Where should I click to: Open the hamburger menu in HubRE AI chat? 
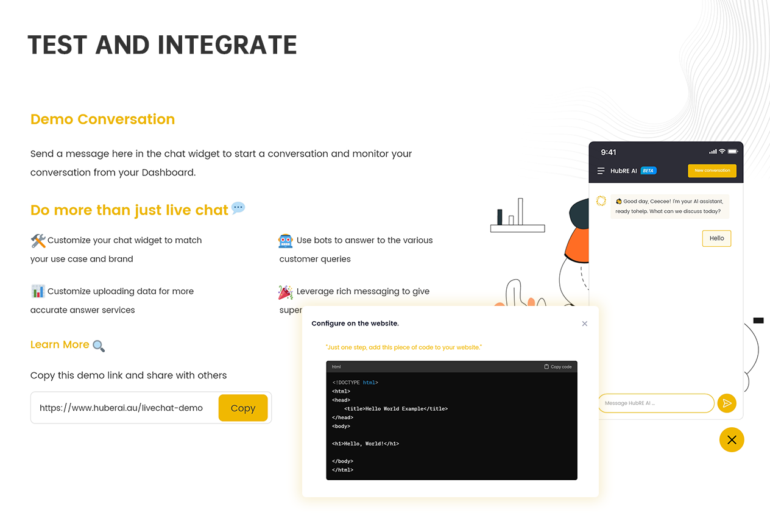coord(601,171)
